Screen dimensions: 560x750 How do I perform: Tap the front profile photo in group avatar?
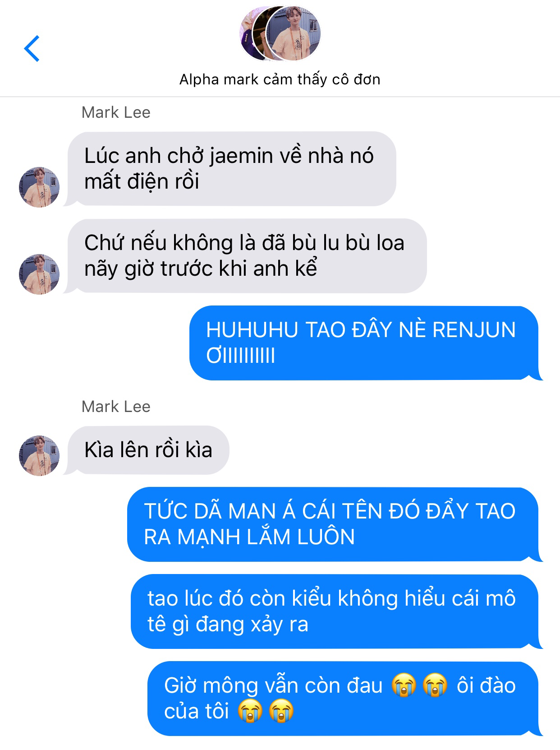pyautogui.click(x=293, y=34)
